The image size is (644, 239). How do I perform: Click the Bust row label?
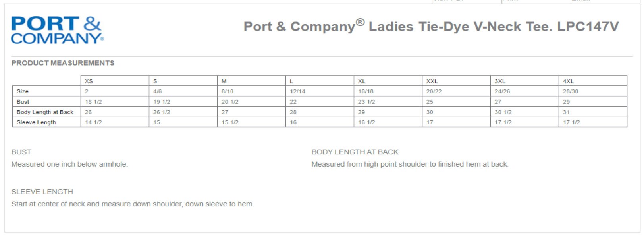click(23, 102)
